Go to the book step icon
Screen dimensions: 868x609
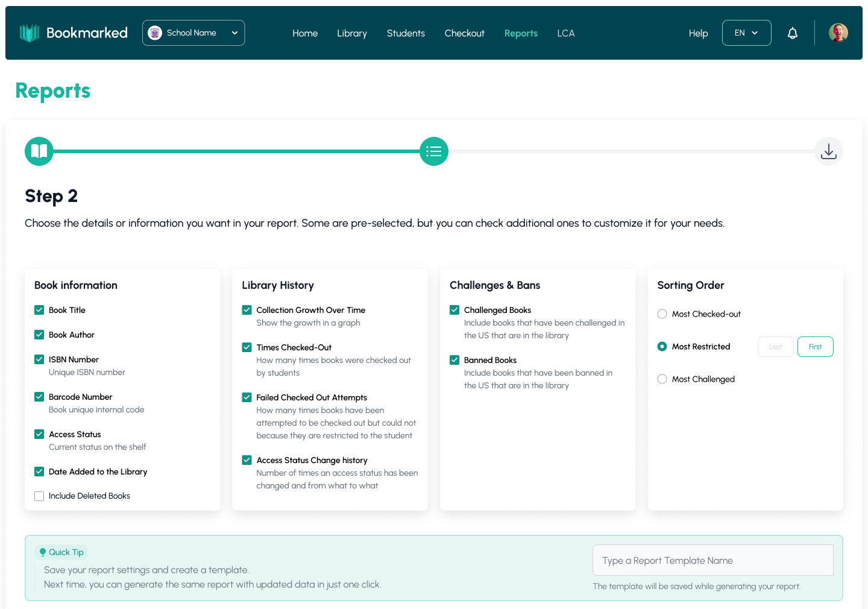pyautogui.click(x=39, y=151)
